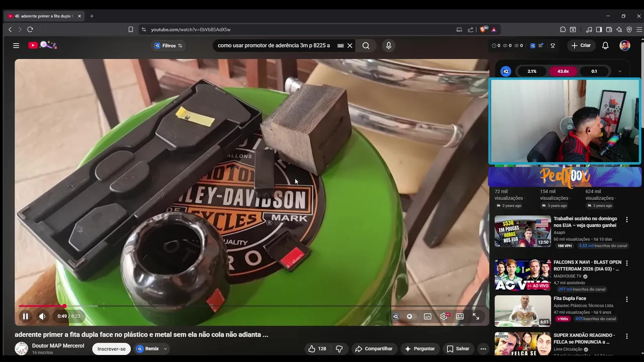Go back to the previous page

(10, 30)
